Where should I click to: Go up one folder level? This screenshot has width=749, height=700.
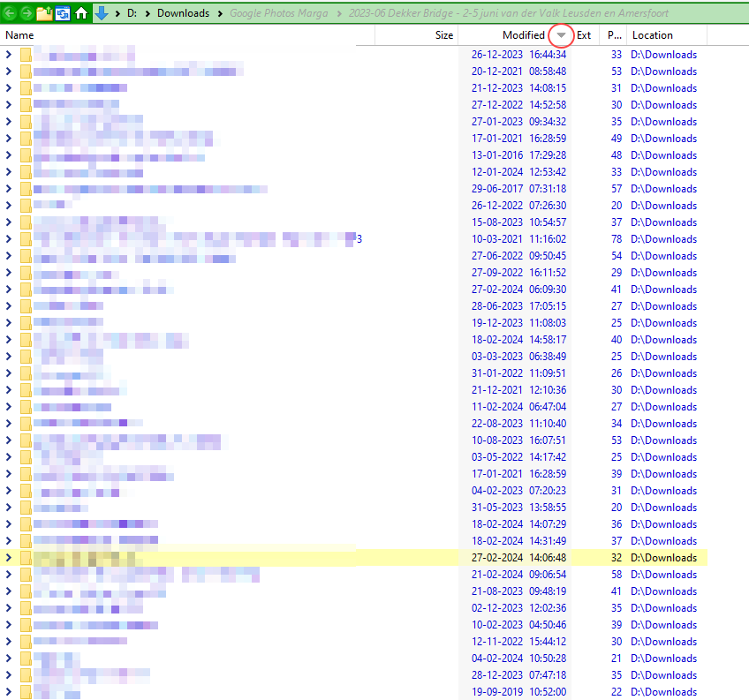point(44,13)
